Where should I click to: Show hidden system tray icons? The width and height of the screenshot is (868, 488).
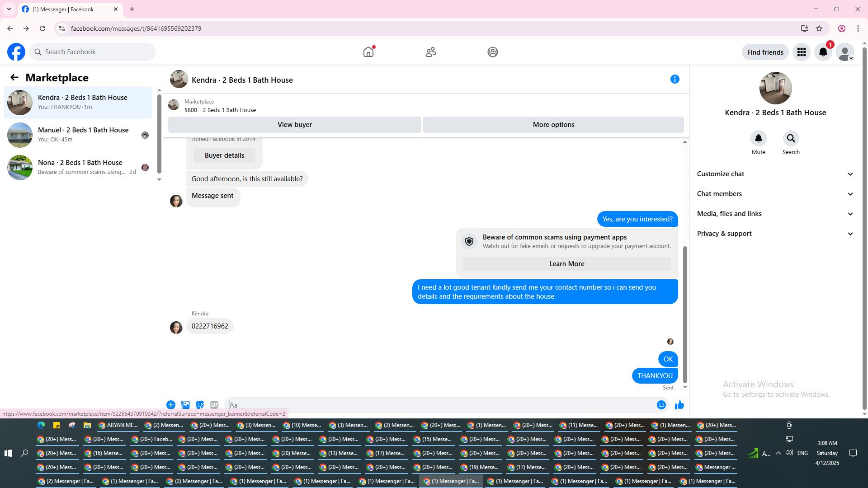click(778, 453)
